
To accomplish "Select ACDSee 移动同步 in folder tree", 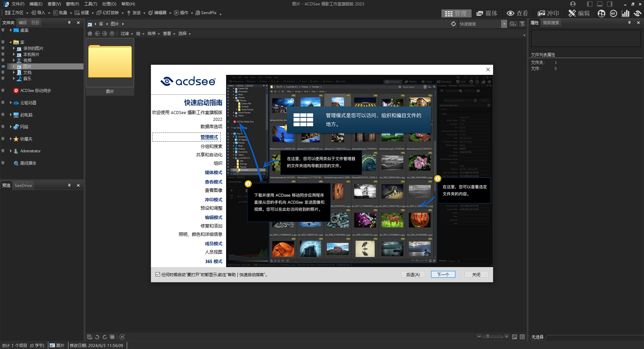I will (36, 91).
